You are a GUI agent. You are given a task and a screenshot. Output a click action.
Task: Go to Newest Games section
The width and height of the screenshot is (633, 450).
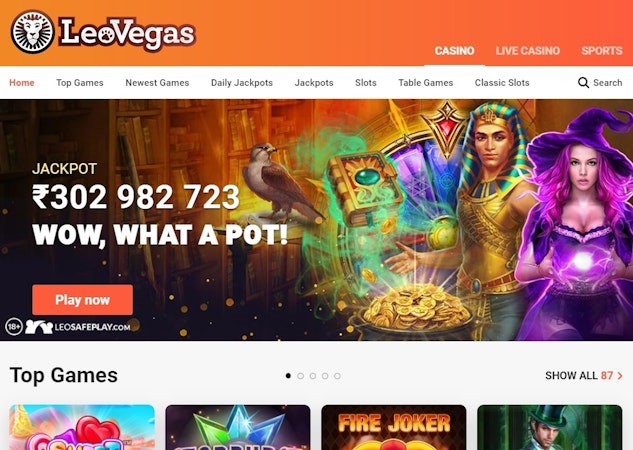click(157, 83)
